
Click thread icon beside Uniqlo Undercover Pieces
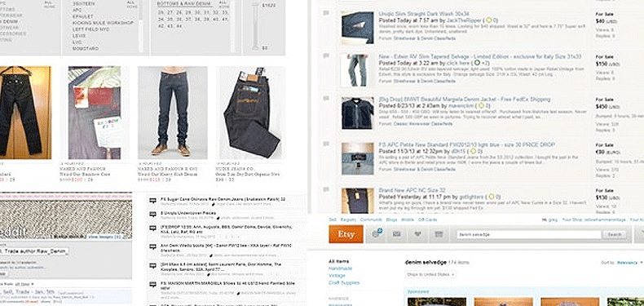coord(152,214)
